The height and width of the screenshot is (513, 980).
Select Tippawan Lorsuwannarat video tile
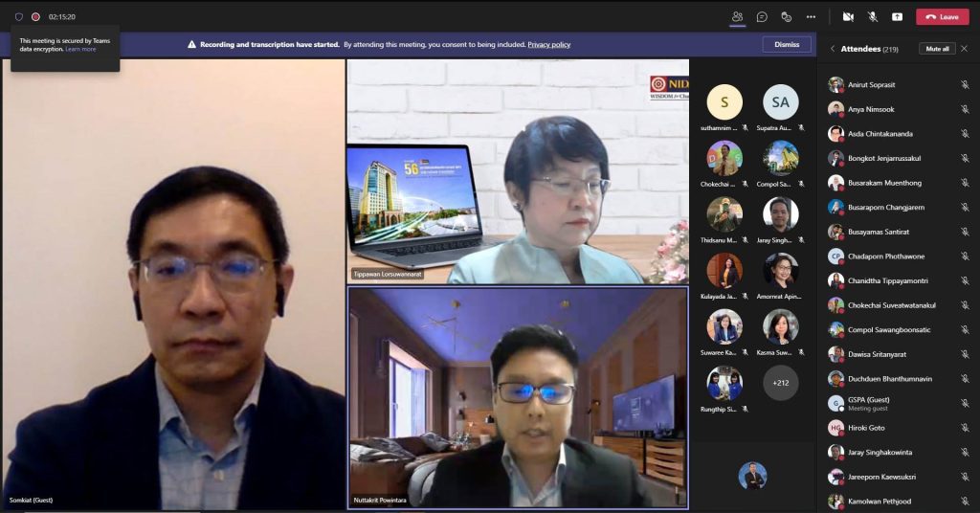pyautogui.click(x=518, y=171)
